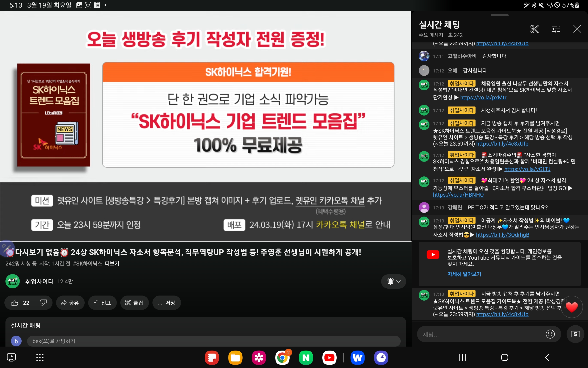Screen dimensions: 588x368
Task: Open YouTube app in taskbar
Action: [x=329, y=357]
